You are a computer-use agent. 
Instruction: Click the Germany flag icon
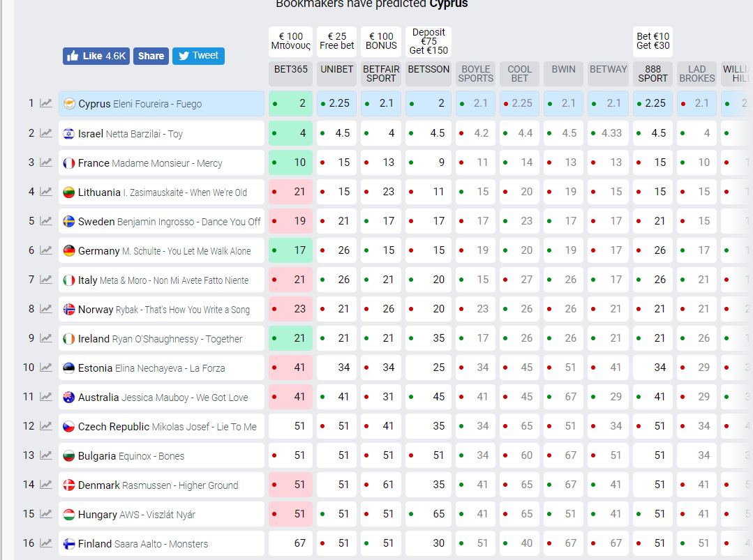[69, 250]
